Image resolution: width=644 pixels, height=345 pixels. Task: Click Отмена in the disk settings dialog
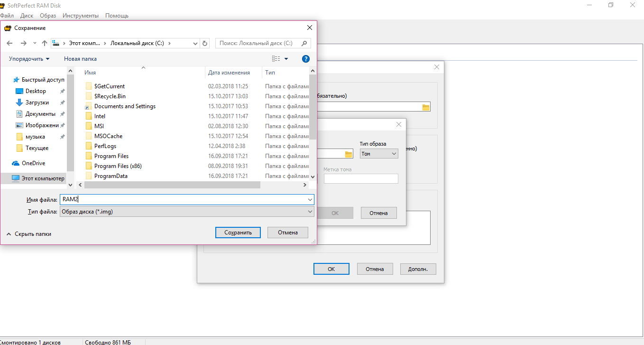375,269
